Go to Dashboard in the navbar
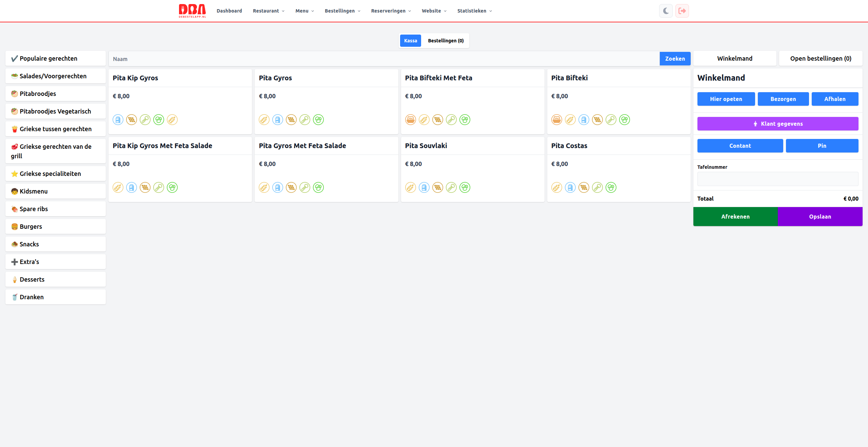This screenshot has height=447, width=868. 229,11
